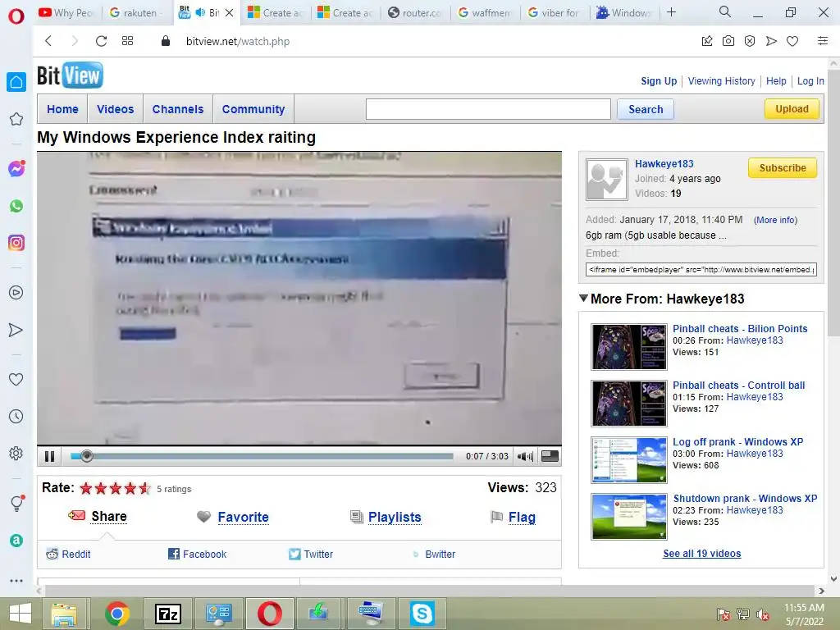Pause the video playback
The image size is (840, 630).
[x=50, y=456]
